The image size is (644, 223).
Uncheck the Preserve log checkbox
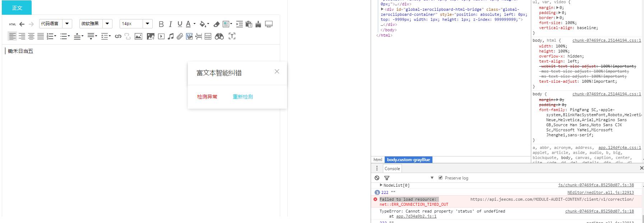[440, 178]
